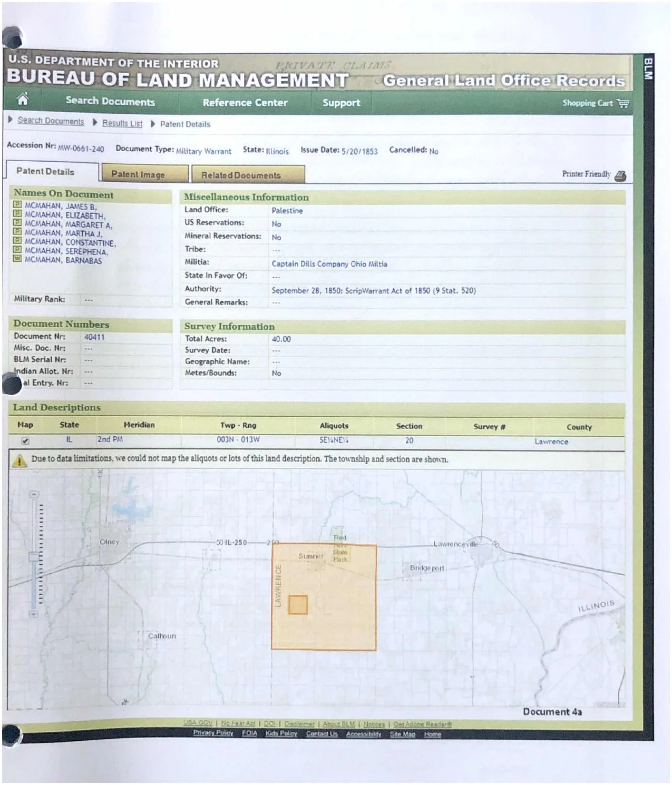Click the map zoom-in button above the slider
672x785 pixels.
click(x=34, y=494)
